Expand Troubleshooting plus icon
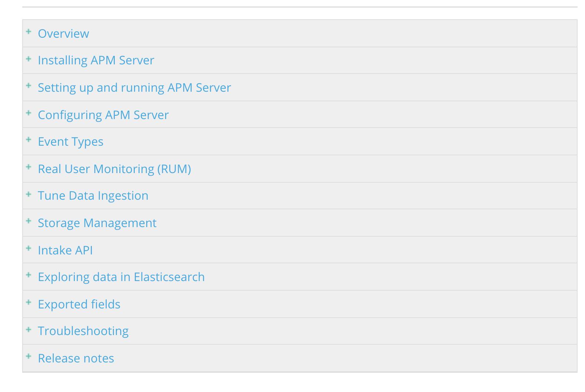Image resolution: width=585 pixels, height=392 pixels. tap(29, 330)
